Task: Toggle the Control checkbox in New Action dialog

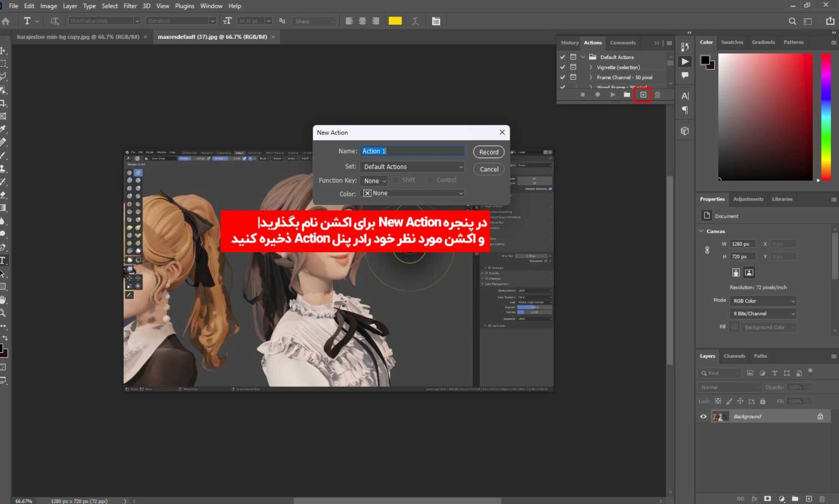Action: [x=430, y=180]
